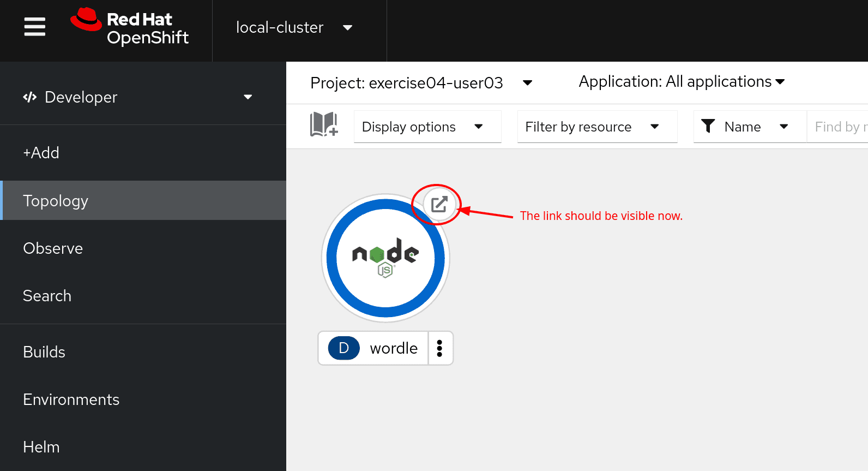Image resolution: width=868 pixels, height=471 pixels.
Task: Open Environments in the sidebar
Action: (x=143, y=400)
